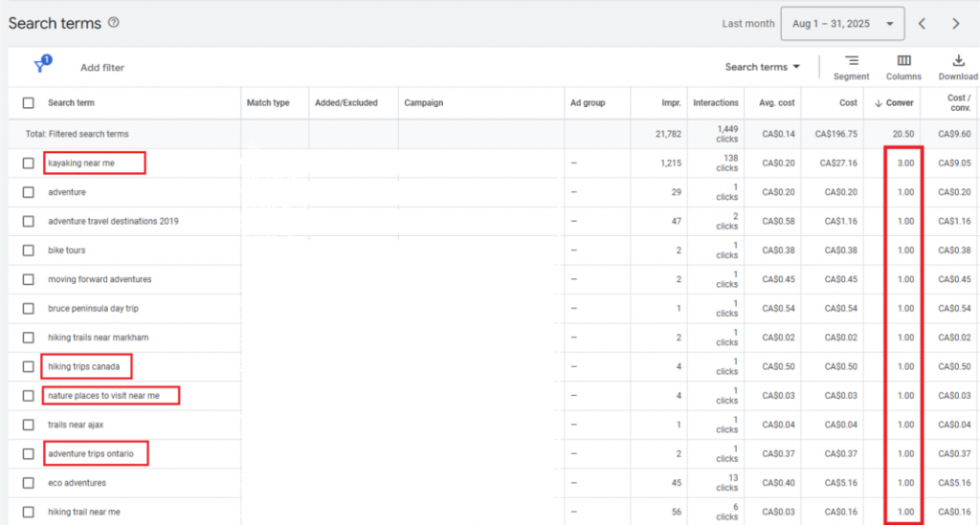The image size is (980, 525).
Task: Click the 'adventure trips ontario' search term
Action: (x=91, y=453)
